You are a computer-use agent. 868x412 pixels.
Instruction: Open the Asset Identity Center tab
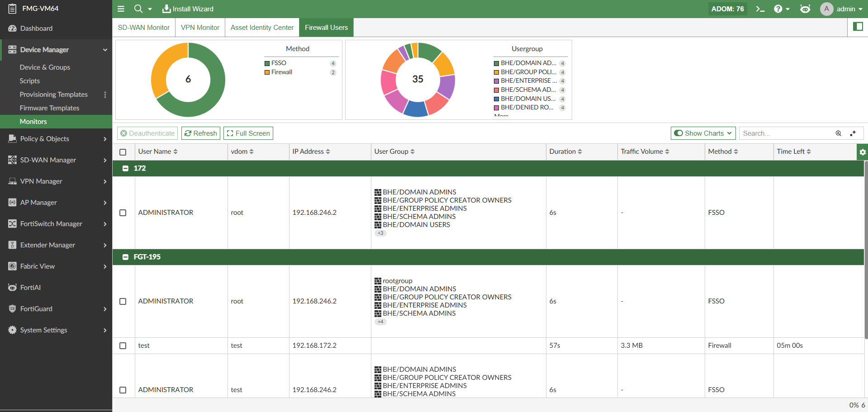262,28
